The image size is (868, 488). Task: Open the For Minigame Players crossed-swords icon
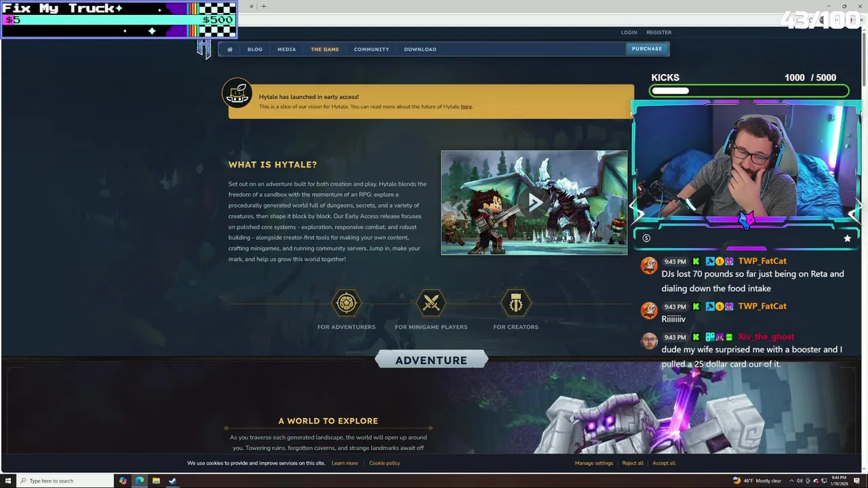pyautogui.click(x=431, y=303)
